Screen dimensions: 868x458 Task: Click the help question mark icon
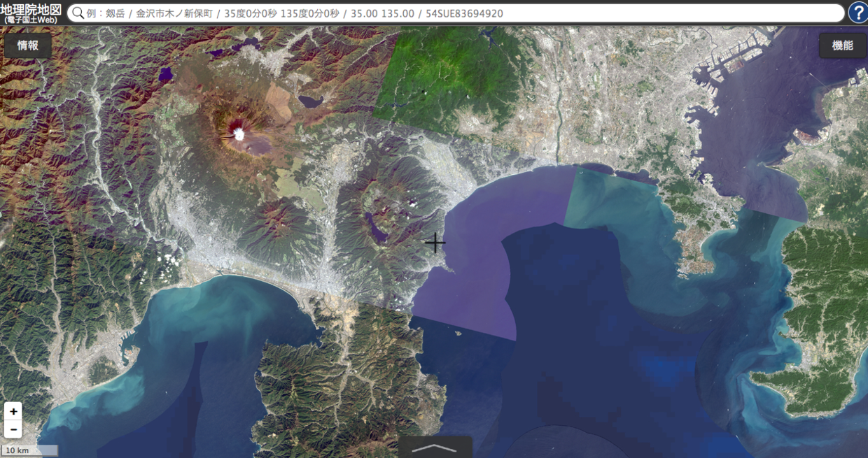[857, 13]
